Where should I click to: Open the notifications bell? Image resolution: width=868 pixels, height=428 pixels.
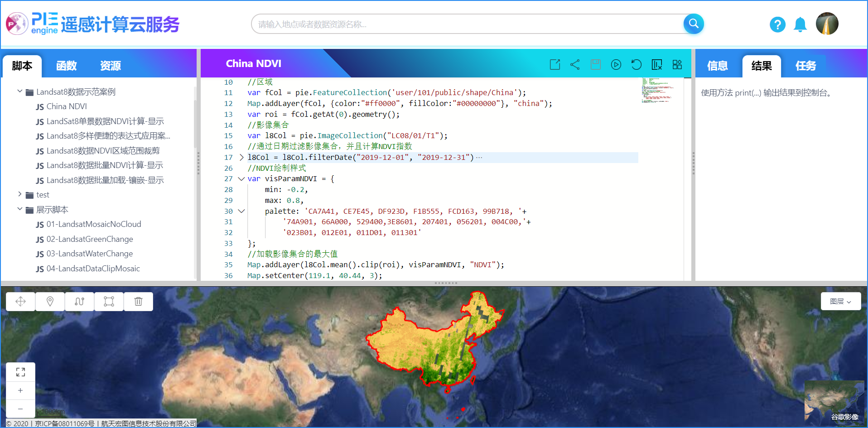click(800, 24)
